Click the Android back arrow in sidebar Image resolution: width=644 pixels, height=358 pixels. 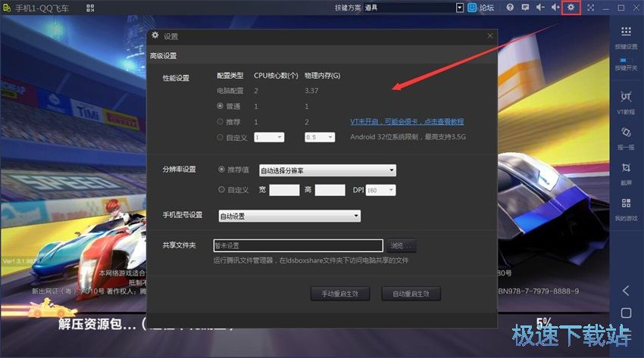click(x=626, y=291)
